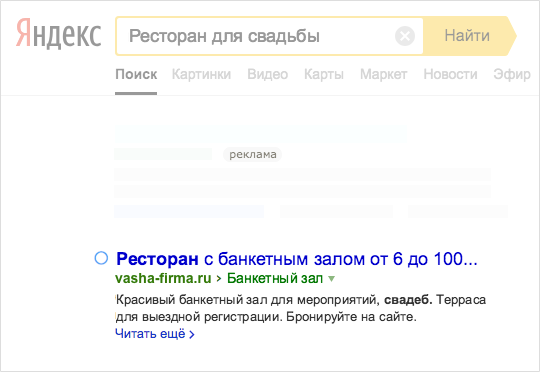Click the circle icon beside the Ресторан result
The height and width of the screenshot is (372, 540).
[x=101, y=258]
